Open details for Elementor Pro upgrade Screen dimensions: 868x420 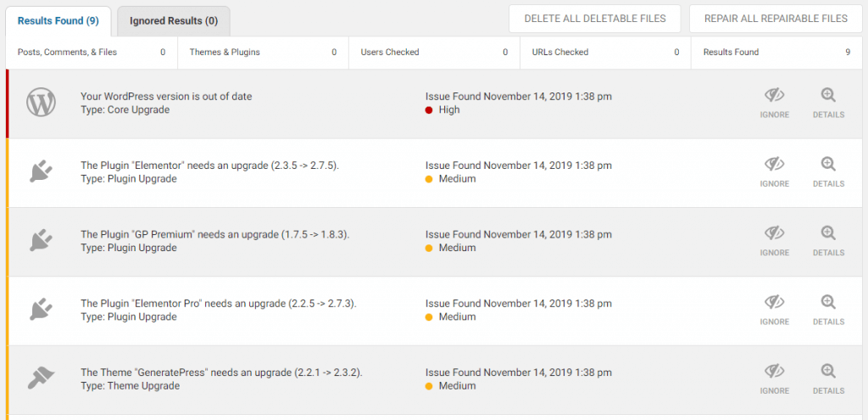[828, 311]
